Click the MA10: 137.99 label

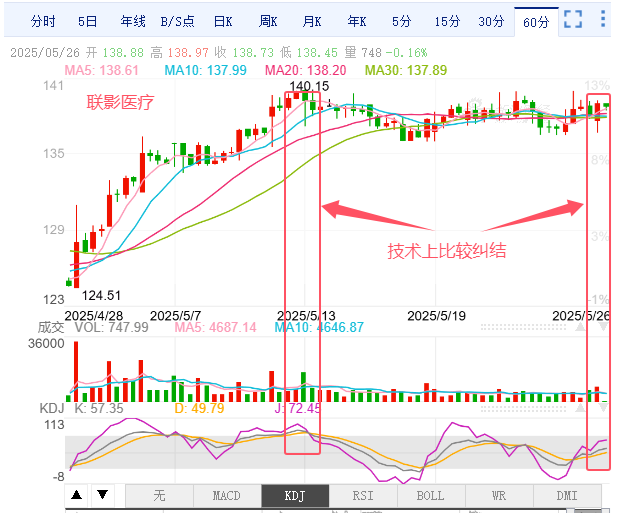coord(205,71)
